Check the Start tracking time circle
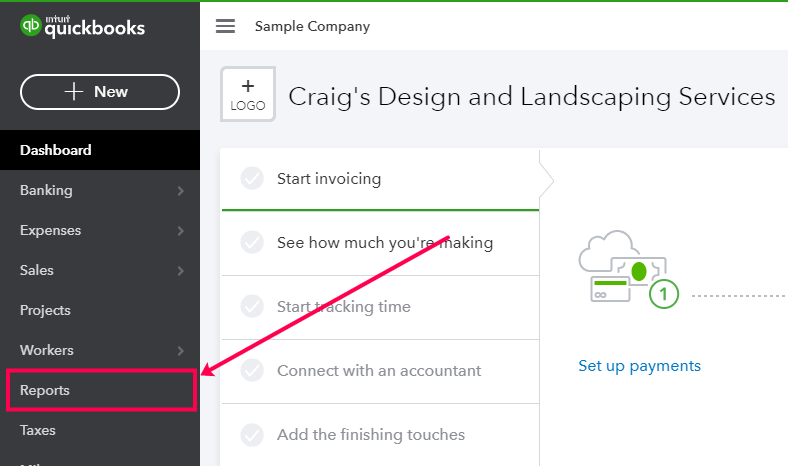Screen dimensions: 788x466 click(x=252, y=306)
